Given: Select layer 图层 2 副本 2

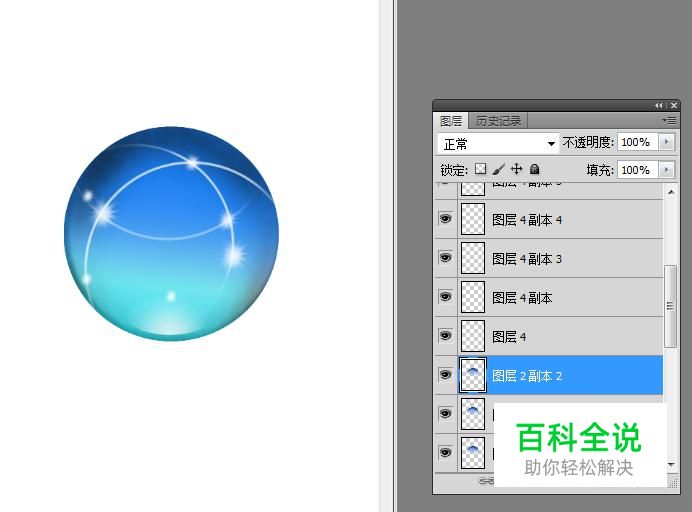Looking at the screenshot, I should click(x=549, y=375).
